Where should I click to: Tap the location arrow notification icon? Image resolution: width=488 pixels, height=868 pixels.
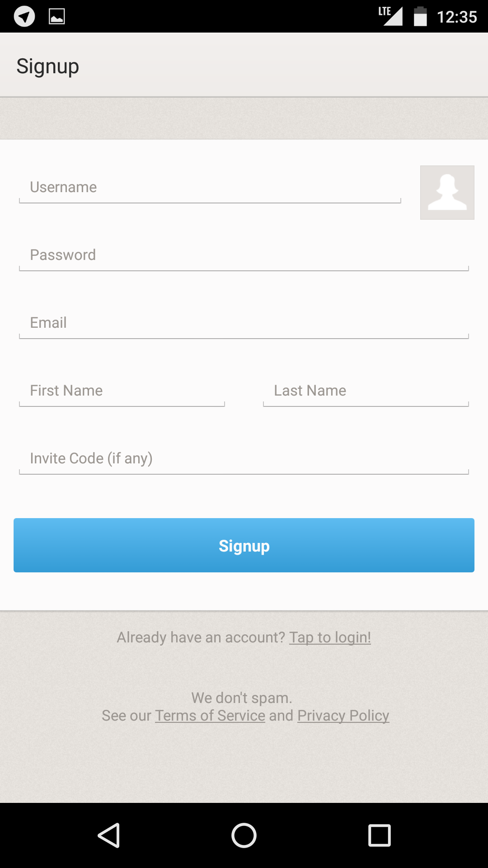coord(24,17)
